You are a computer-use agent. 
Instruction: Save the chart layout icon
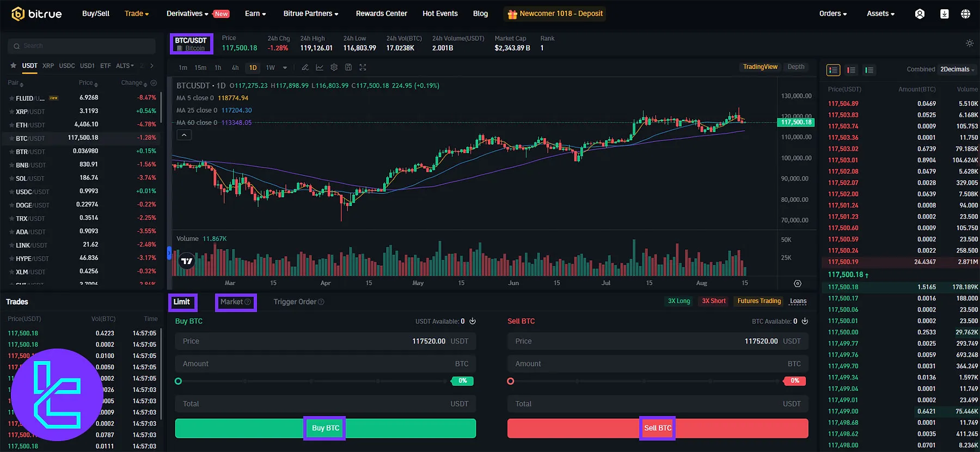tap(348, 68)
